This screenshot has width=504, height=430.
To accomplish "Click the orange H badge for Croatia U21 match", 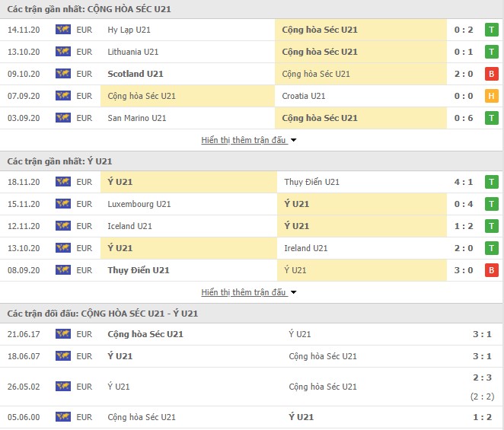I will click(492, 96).
